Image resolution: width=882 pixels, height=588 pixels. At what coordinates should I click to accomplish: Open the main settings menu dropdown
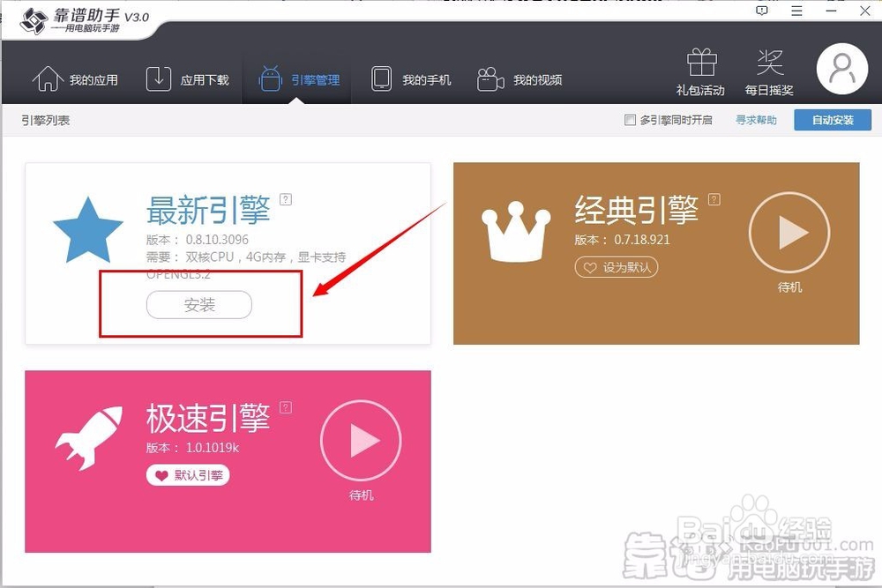[796, 11]
